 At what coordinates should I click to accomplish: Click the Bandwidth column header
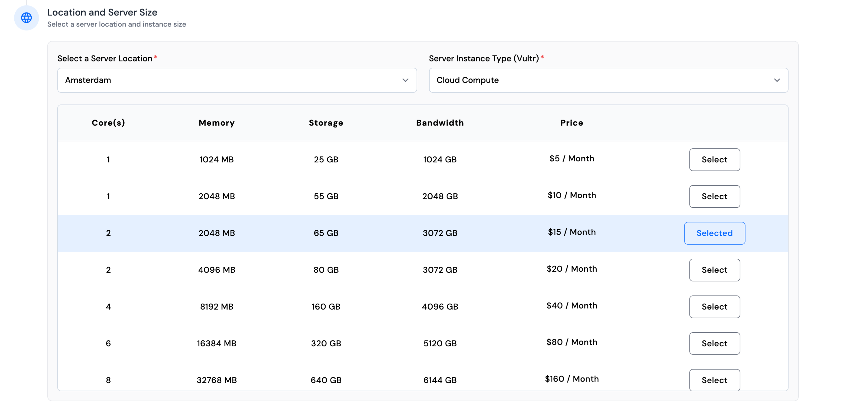tap(440, 123)
